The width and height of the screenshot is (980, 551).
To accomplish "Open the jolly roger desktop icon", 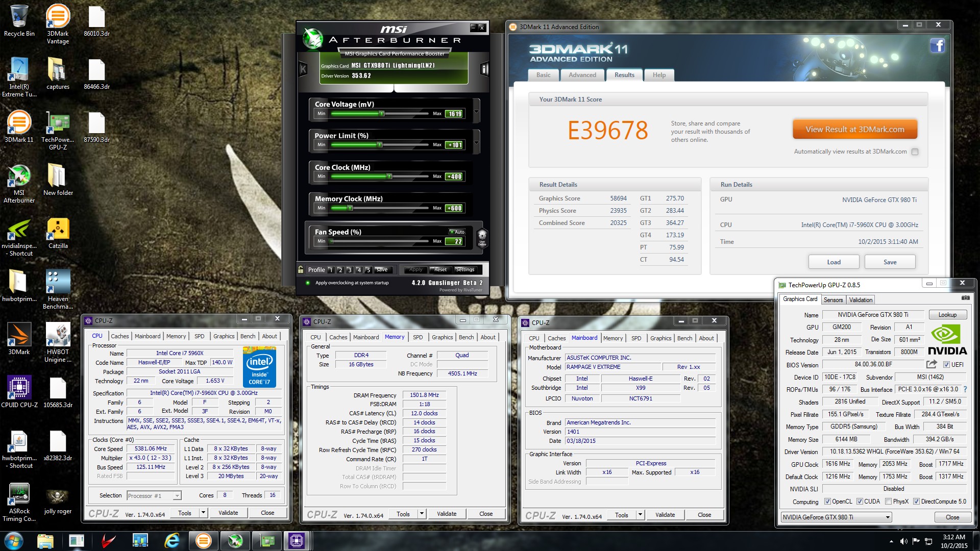I will (58, 502).
